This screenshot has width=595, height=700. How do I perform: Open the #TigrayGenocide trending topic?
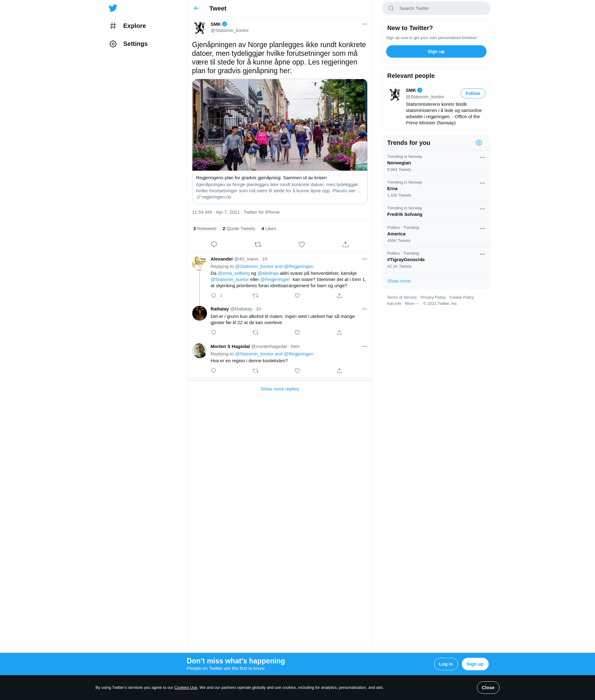436,260
